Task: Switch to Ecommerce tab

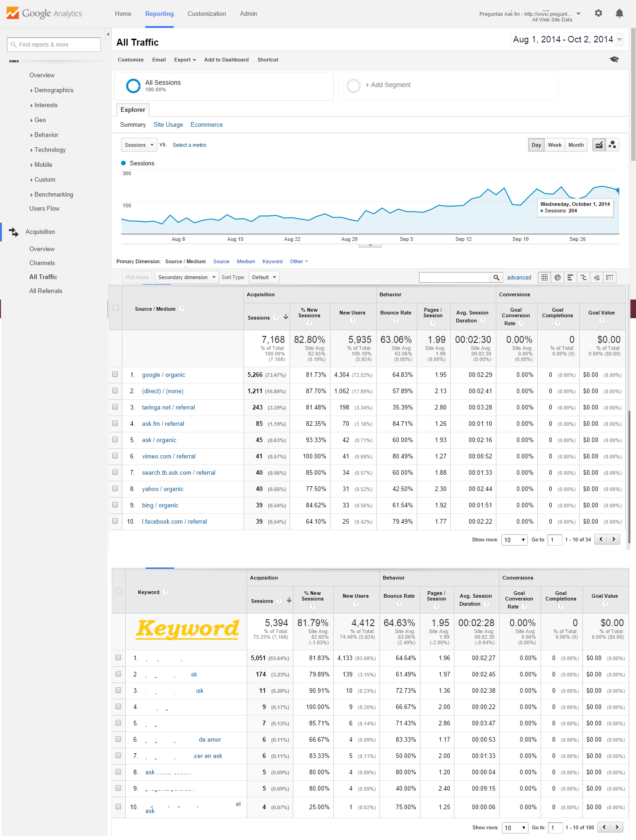Action: (x=206, y=124)
